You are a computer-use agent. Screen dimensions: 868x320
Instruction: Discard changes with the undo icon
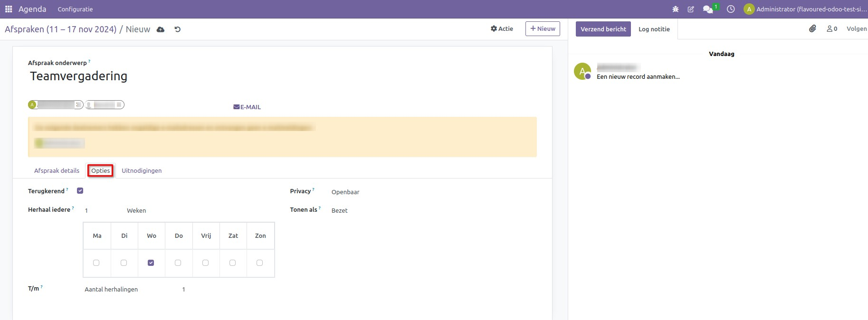pyautogui.click(x=178, y=29)
